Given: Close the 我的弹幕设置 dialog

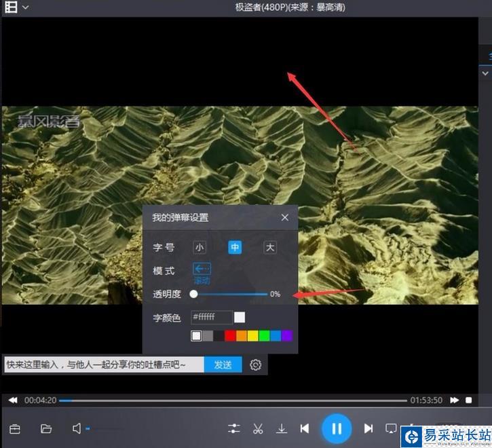Looking at the screenshot, I should coord(285,217).
